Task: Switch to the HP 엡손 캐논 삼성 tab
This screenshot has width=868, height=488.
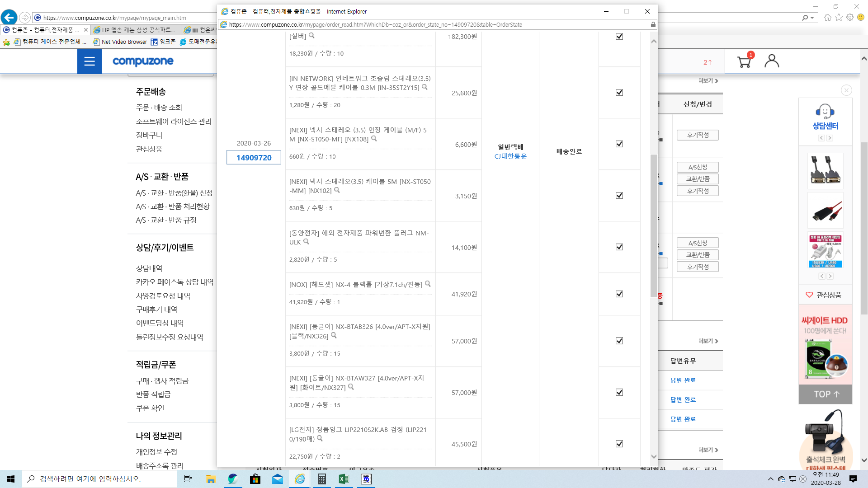Action: point(135,30)
